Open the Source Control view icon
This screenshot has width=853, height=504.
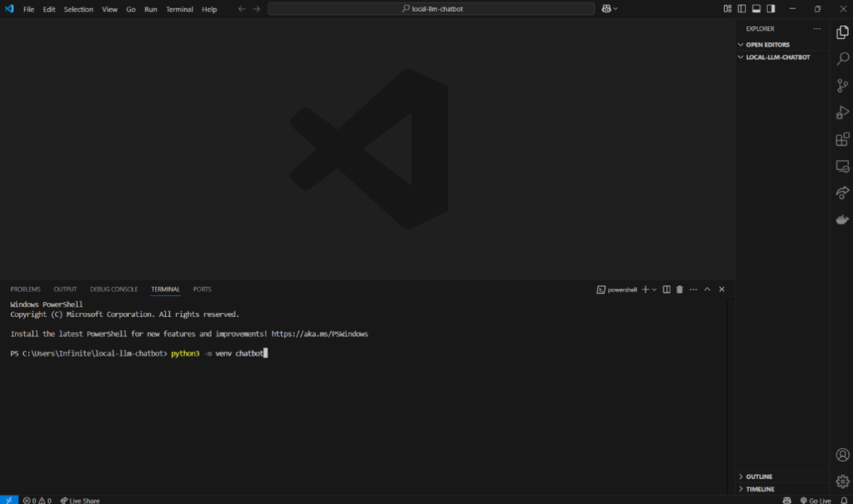(842, 85)
